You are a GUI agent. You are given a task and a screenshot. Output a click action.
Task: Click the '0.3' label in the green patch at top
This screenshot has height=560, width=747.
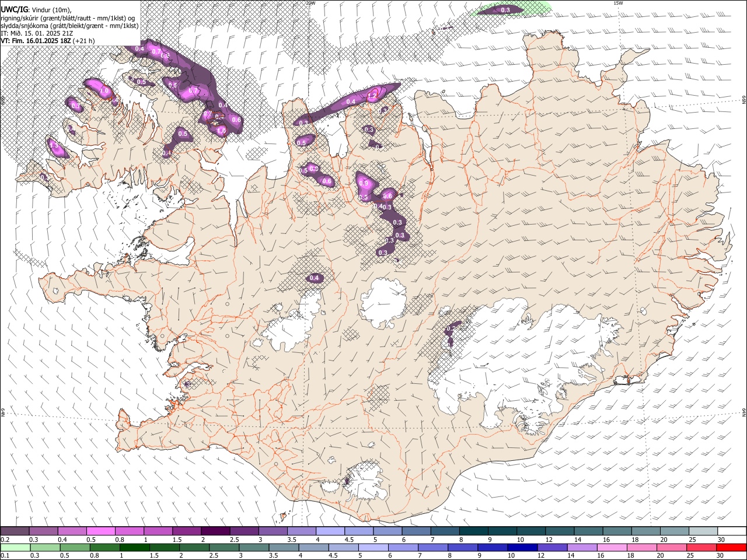[505, 10]
